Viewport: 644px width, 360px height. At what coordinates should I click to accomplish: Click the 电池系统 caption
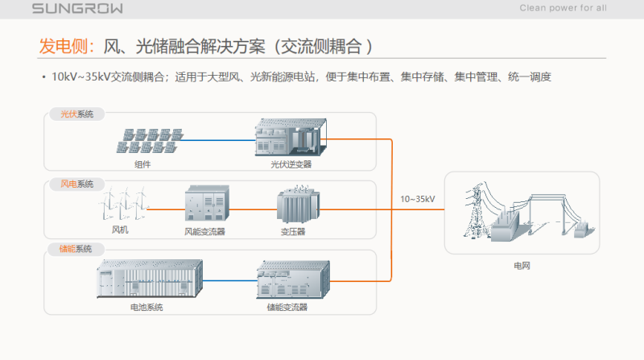147,307
